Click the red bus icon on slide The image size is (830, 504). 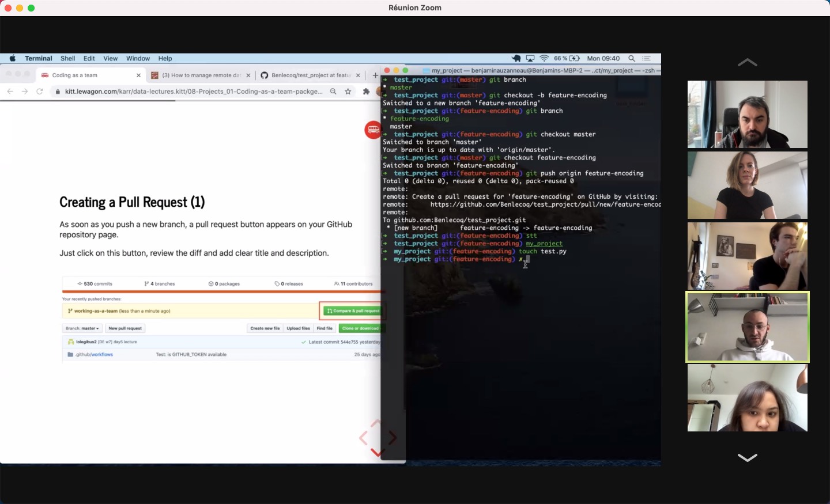[x=373, y=129]
